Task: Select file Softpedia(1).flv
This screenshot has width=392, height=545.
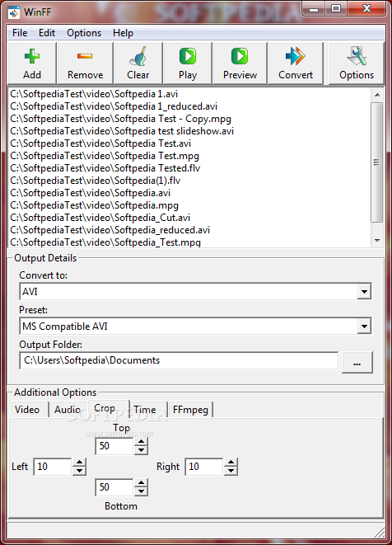Action: pyautogui.click(x=96, y=181)
